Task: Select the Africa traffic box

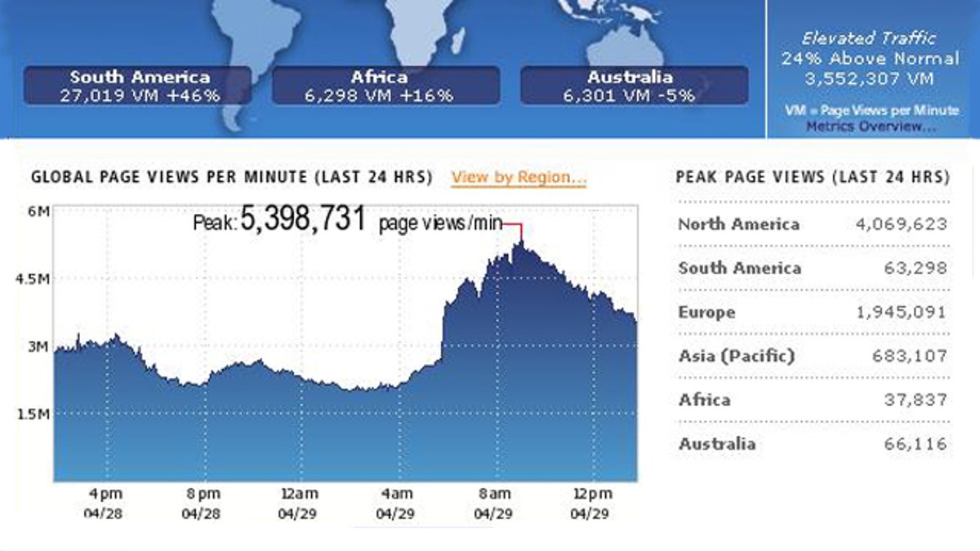Action: click(385, 86)
